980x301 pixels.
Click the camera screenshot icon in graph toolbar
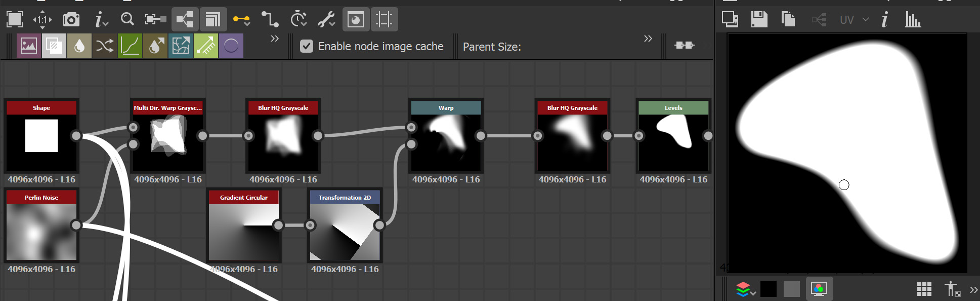point(71,20)
